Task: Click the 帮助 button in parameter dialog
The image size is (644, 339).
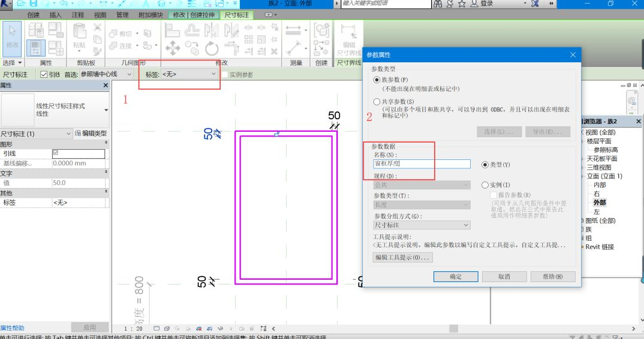Action: (553, 277)
